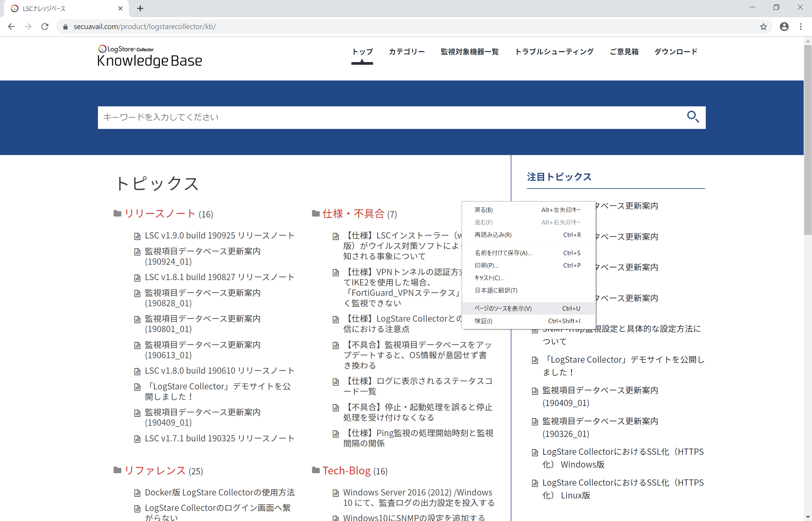The height and width of the screenshot is (521, 812).
Task: Choose 戻る(B) in the context menu
Action: (x=529, y=210)
